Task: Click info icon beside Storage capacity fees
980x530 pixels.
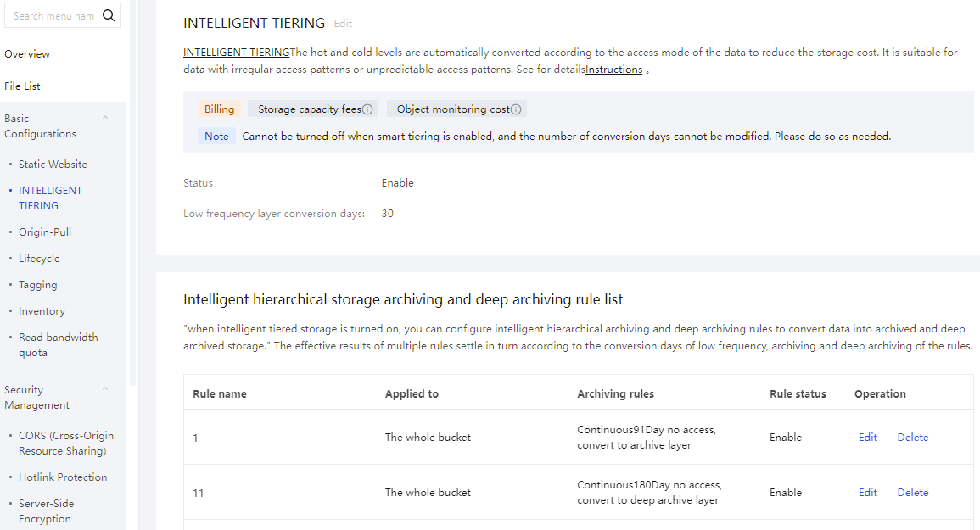Action: 367,109
